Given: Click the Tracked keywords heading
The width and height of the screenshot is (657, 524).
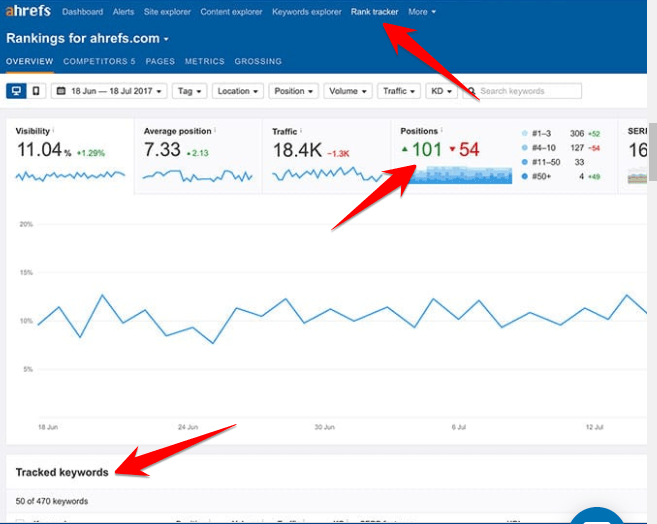Looking at the screenshot, I should [62, 472].
